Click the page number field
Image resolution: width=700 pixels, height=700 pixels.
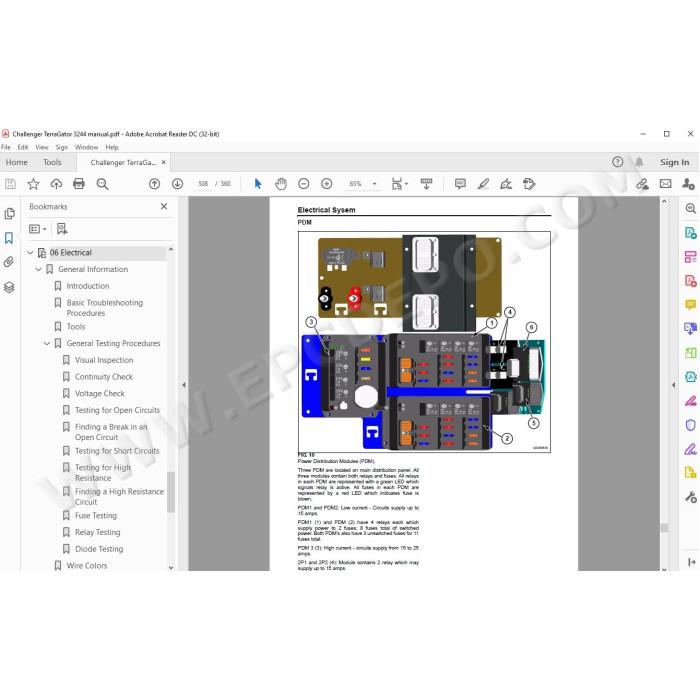pos(203,183)
